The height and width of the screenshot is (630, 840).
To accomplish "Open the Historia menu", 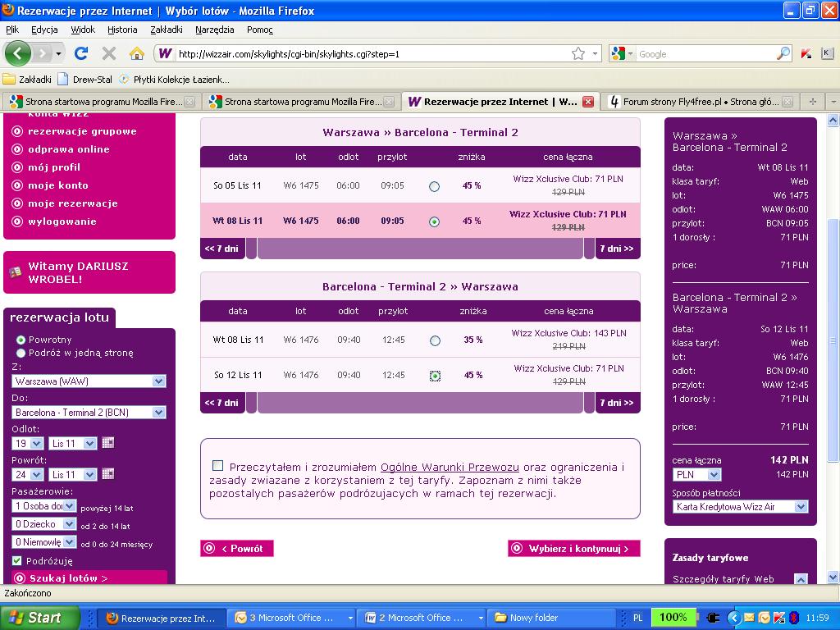I will [122, 30].
